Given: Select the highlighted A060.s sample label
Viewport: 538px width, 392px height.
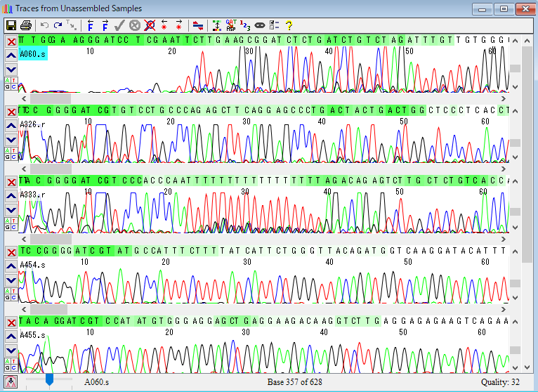Looking at the screenshot, I should (x=33, y=54).
